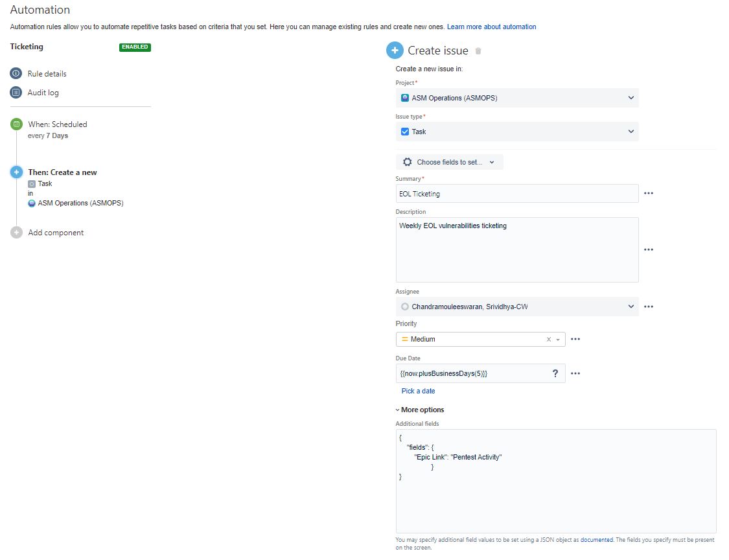The image size is (729, 560).
Task: Clear Medium priority using the x
Action: [x=548, y=338]
